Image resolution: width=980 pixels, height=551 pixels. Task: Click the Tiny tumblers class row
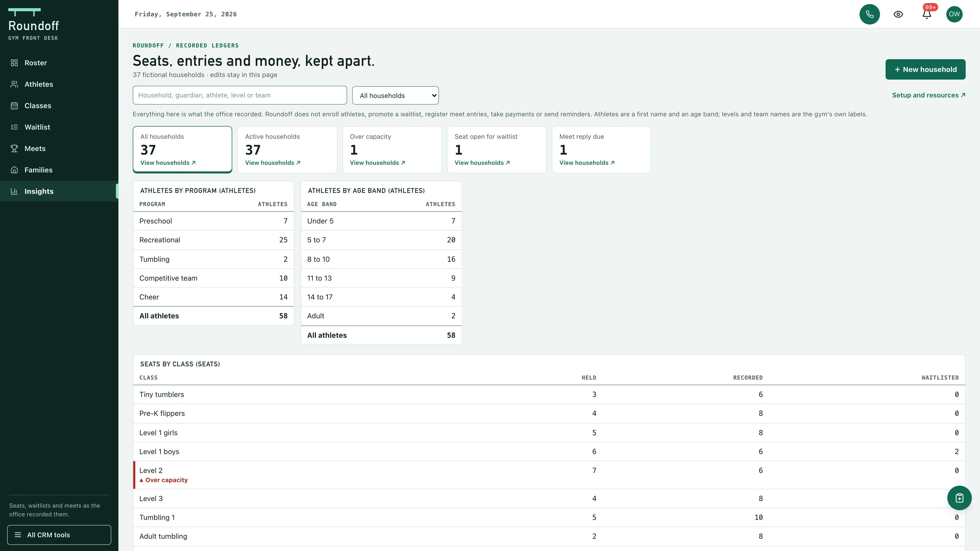tap(549, 394)
